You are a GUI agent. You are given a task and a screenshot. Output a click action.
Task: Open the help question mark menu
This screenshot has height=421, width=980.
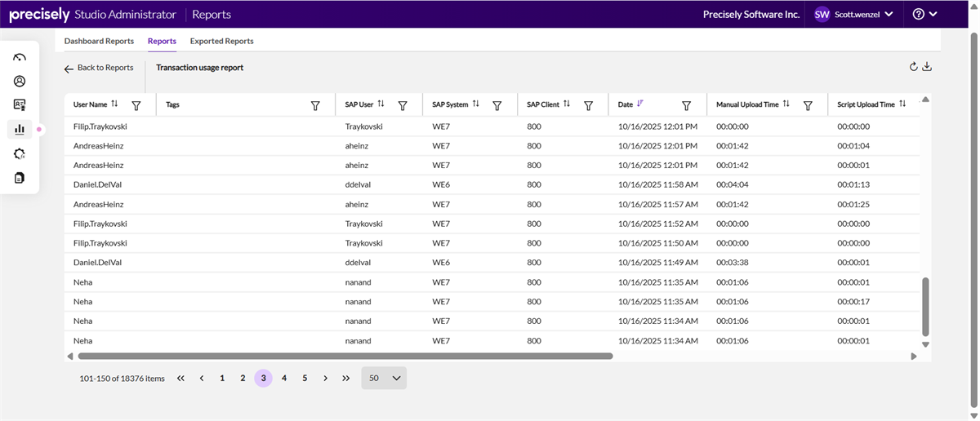point(924,14)
